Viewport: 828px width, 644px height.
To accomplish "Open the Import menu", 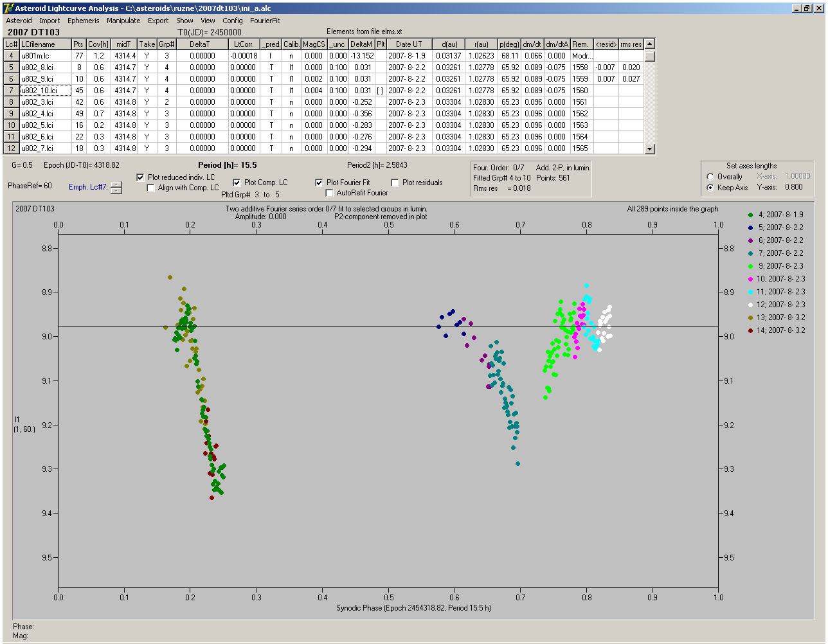I will (50, 21).
